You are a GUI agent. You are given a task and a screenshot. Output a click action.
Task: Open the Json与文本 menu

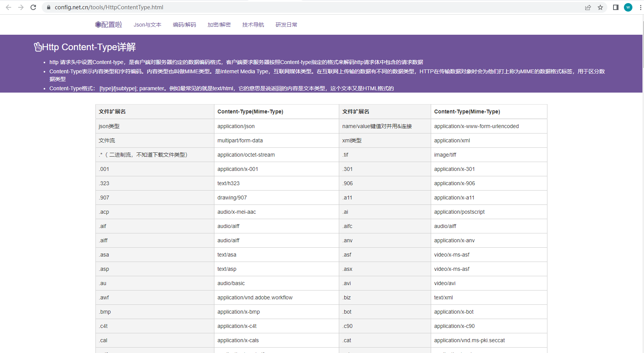(147, 24)
